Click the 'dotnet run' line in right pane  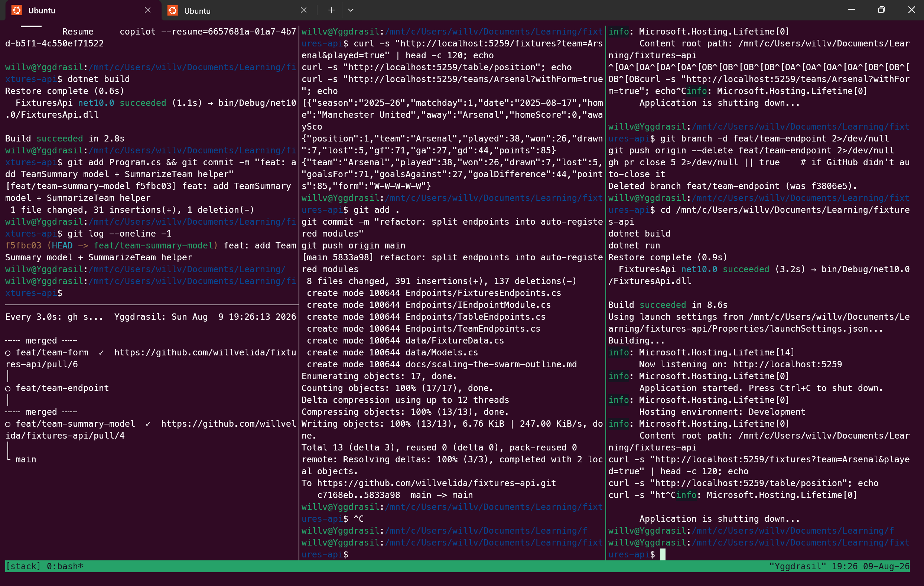point(634,245)
